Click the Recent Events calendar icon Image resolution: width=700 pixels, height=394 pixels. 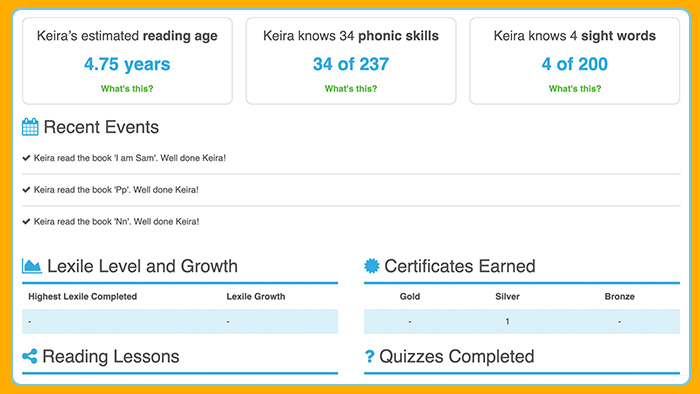[x=30, y=127]
